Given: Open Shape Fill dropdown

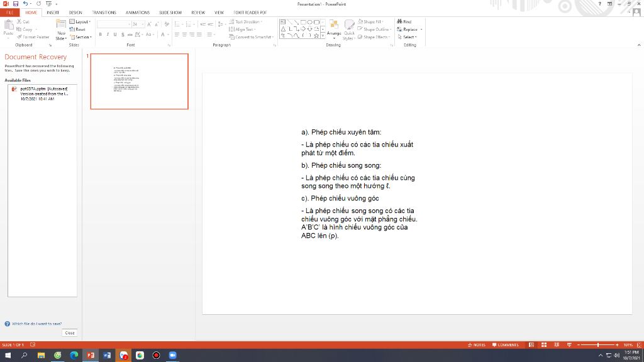Looking at the screenshot, I should point(370,21).
